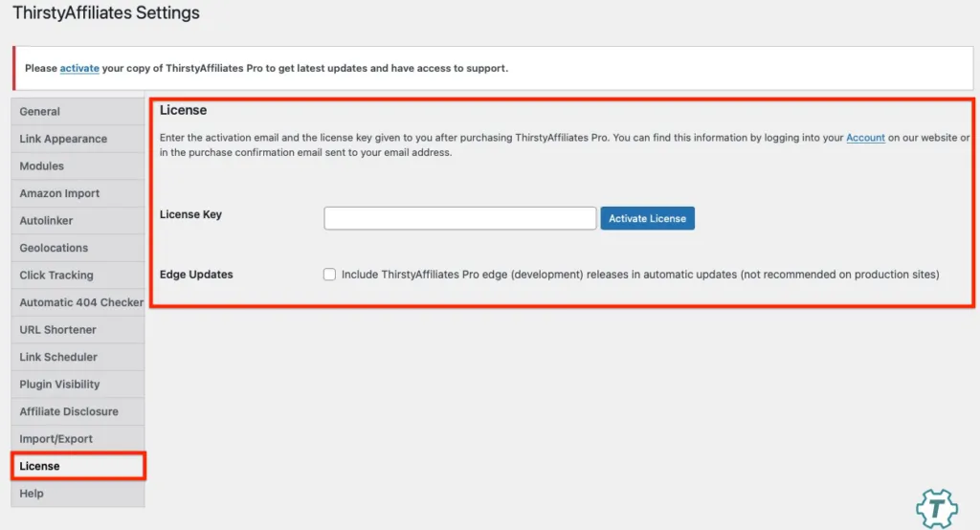Switch to the Link Appearance tab
Image resolution: width=980 pixels, height=530 pixels.
63,139
